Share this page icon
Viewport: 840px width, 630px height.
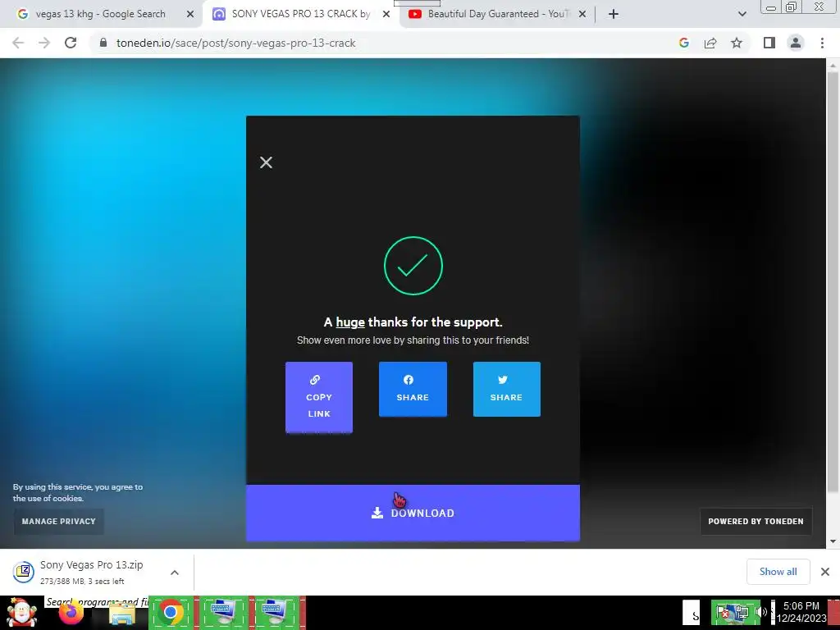coord(710,43)
